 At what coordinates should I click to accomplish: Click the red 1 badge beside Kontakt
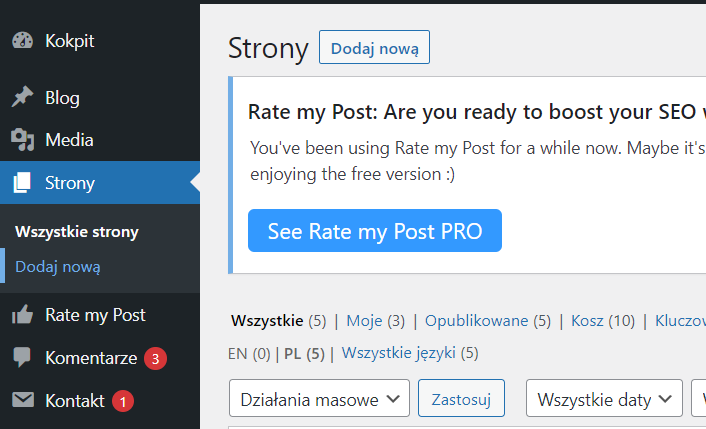pos(123,401)
